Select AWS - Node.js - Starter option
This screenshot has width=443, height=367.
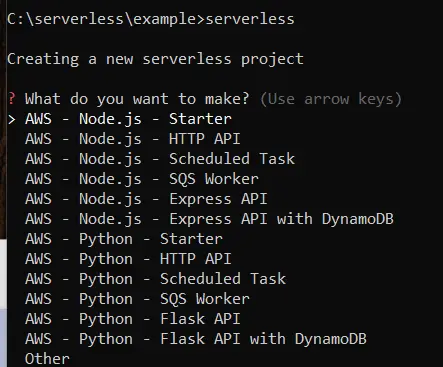pyautogui.click(x=128, y=119)
